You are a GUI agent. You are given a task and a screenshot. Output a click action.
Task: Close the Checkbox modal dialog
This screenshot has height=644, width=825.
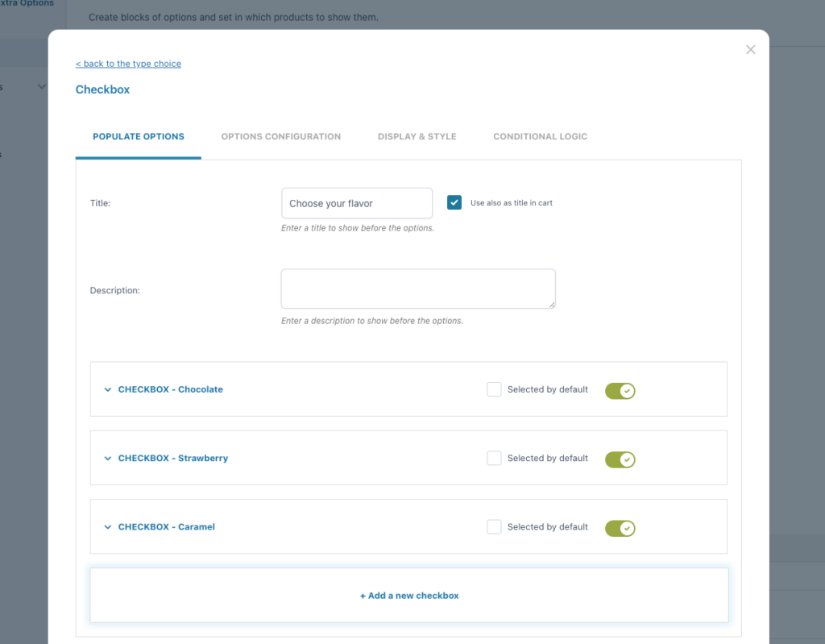coord(750,49)
